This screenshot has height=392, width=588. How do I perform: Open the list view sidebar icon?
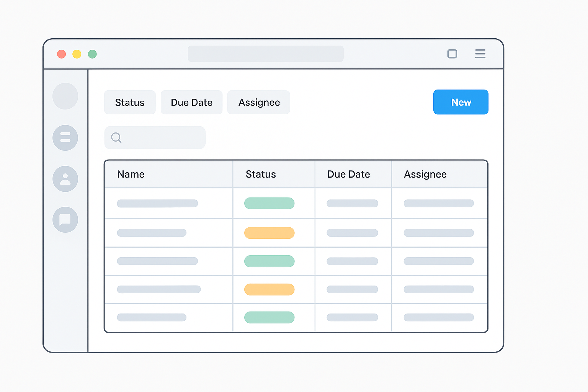65,138
